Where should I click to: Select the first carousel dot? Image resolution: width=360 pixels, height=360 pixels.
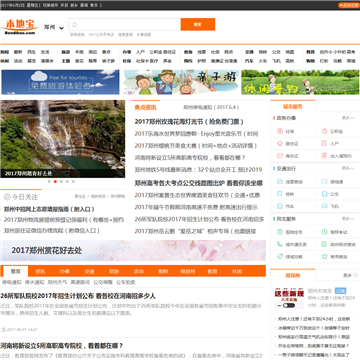click(x=49, y=182)
